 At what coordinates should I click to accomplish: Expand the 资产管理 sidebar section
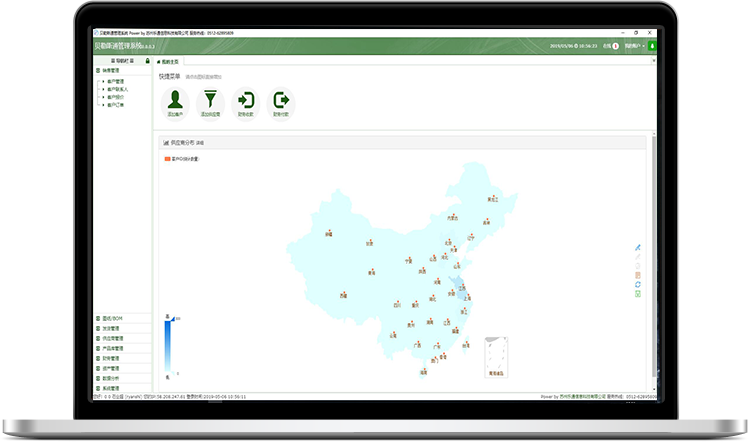click(123, 368)
